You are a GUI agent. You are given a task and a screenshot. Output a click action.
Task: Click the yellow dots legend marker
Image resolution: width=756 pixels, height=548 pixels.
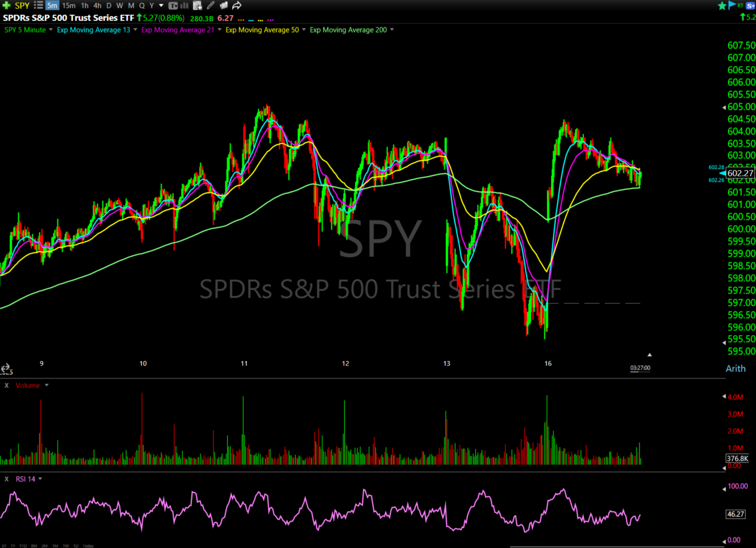pos(260,20)
